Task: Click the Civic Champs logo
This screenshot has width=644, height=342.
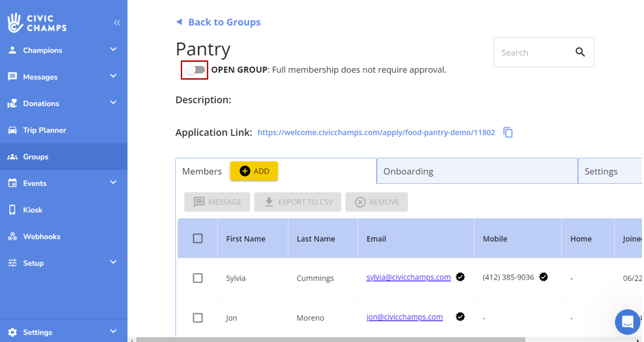Action: pyautogui.click(x=37, y=23)
